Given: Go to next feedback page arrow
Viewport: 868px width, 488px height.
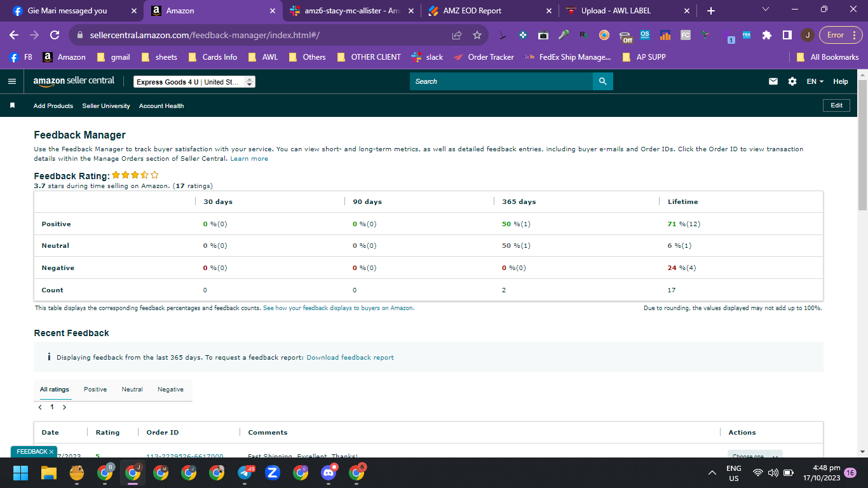Looking at the screenshot, I should pos(64,407).
